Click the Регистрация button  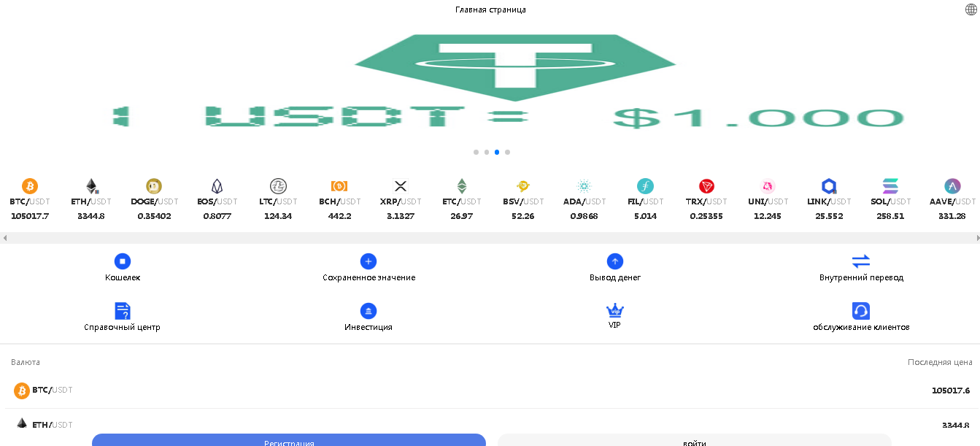pos(289,440)
